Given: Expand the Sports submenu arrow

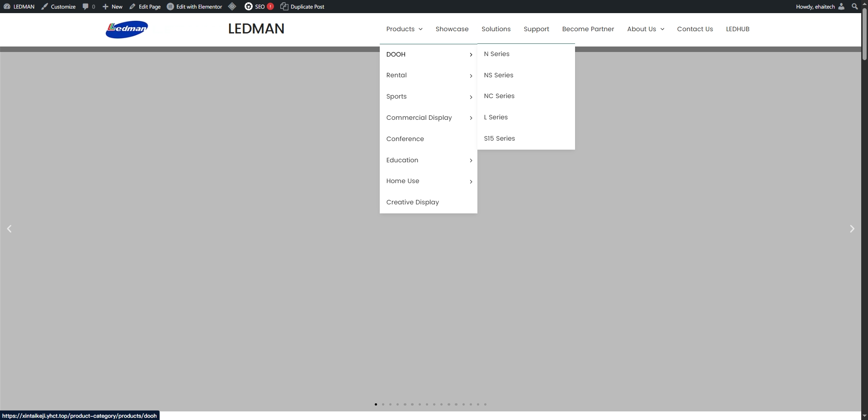Looking at the screenshot, I should (x=471, y=97).
